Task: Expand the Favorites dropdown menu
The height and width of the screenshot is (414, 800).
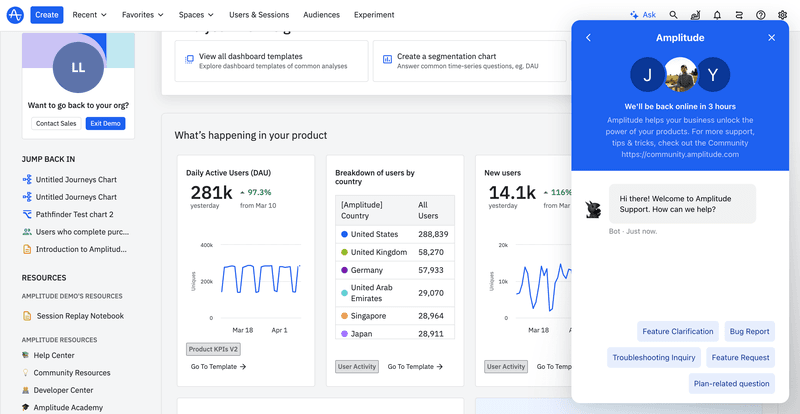Action: pyautogui.click(x=144, y=15)
